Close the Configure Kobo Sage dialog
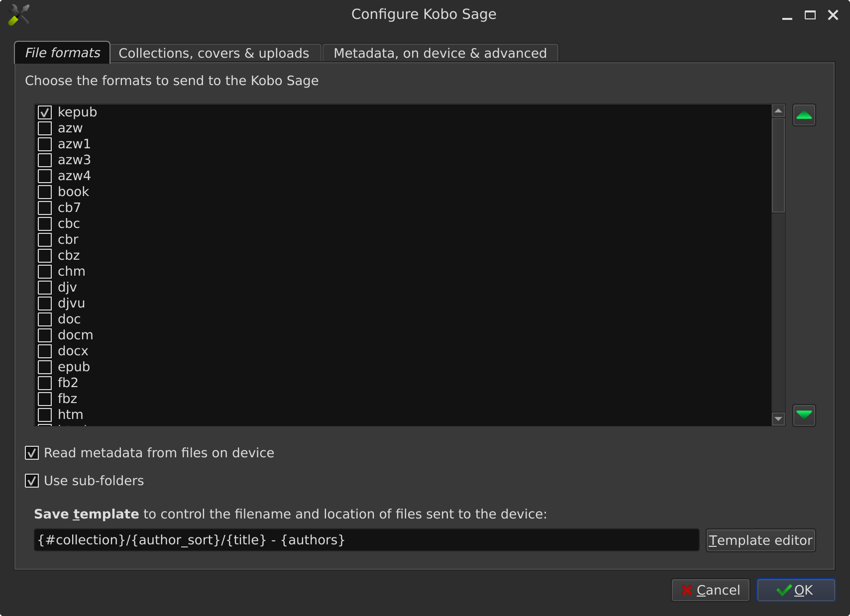850x616 pixels. [833, 15]
